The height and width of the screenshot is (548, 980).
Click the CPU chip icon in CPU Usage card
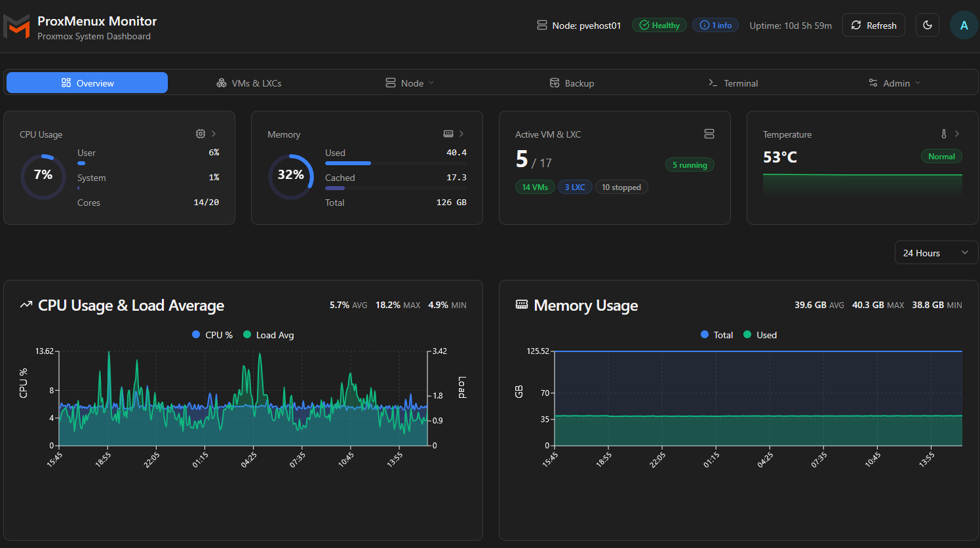[201, 134]
